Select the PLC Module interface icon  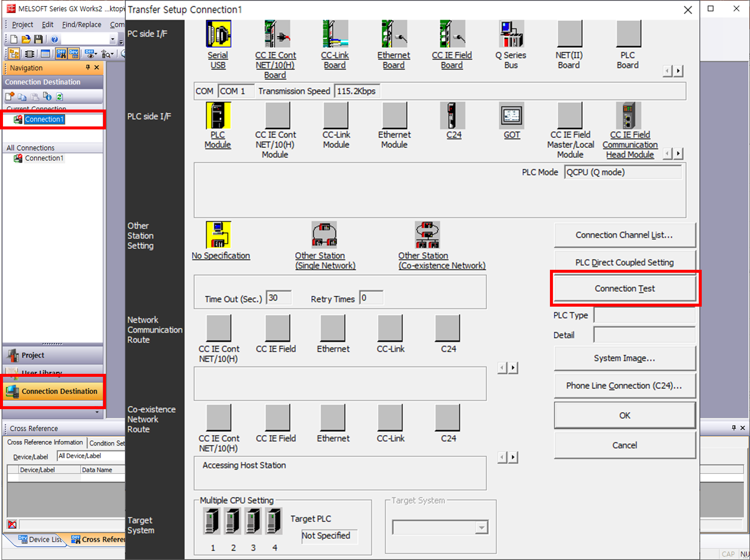tap(218, 115)
